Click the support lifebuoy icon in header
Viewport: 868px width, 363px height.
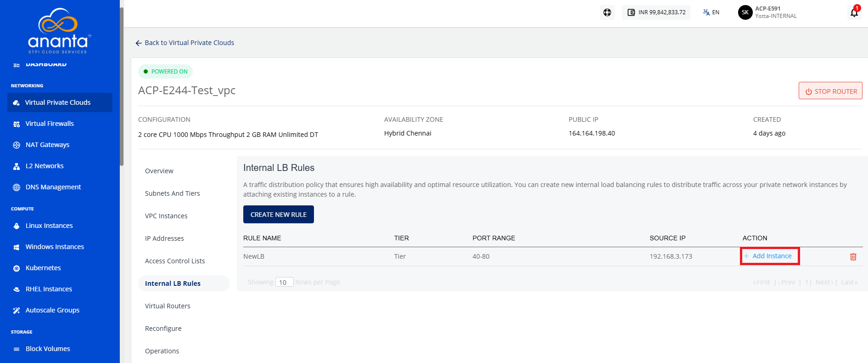[x=607, y=12]
